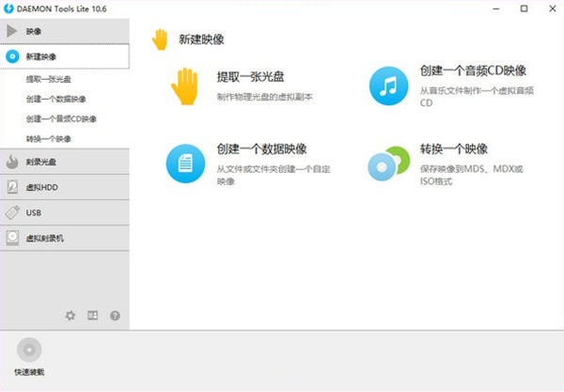The width and height of the screenshot is (564, 392).
Task: Open help with the question mark icon
Action: point(115,316)
